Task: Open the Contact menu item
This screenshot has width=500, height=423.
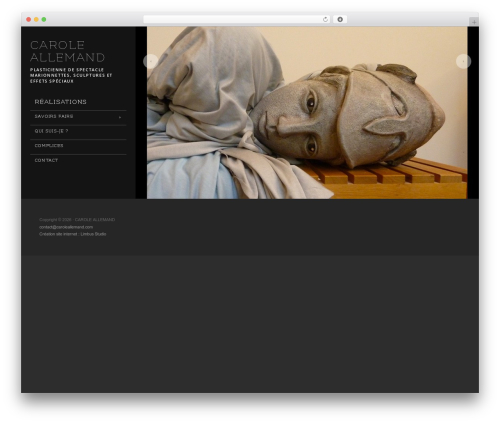Action: (x=46, y=160)
